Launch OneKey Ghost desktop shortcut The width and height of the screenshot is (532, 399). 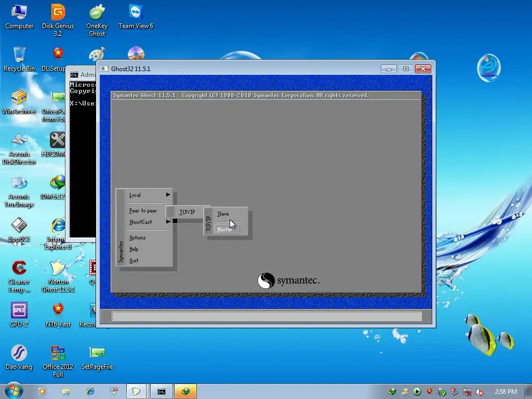[97, 20]
